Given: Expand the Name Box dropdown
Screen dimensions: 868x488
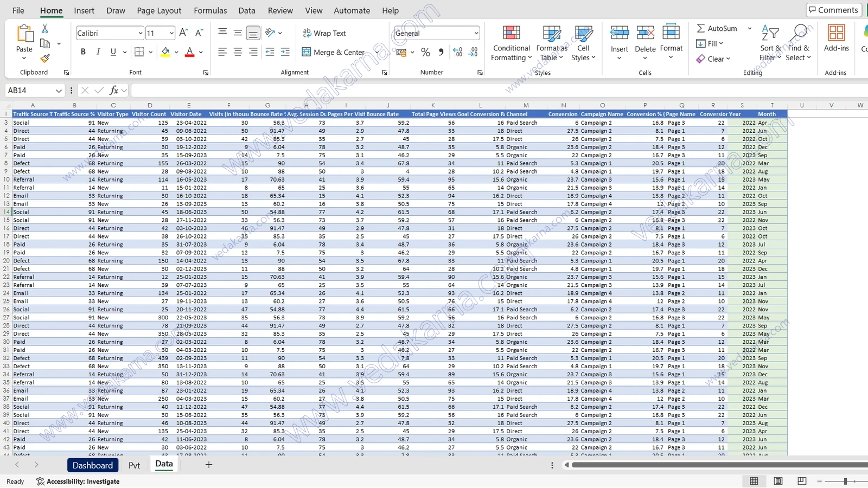Looking at the screenshot, I should pyautogui.click(x=59, y=91).
